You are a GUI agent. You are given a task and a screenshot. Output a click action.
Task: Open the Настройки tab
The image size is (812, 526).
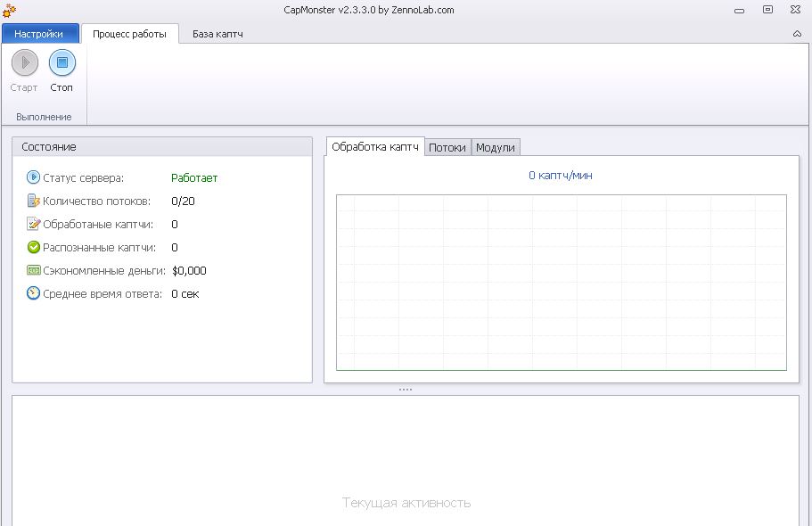click(39, 34)
